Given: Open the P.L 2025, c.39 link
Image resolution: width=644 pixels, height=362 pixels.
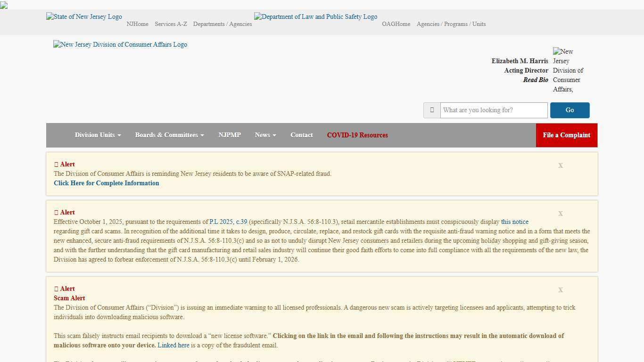Looking at the screenshot, I should [228, 222].
